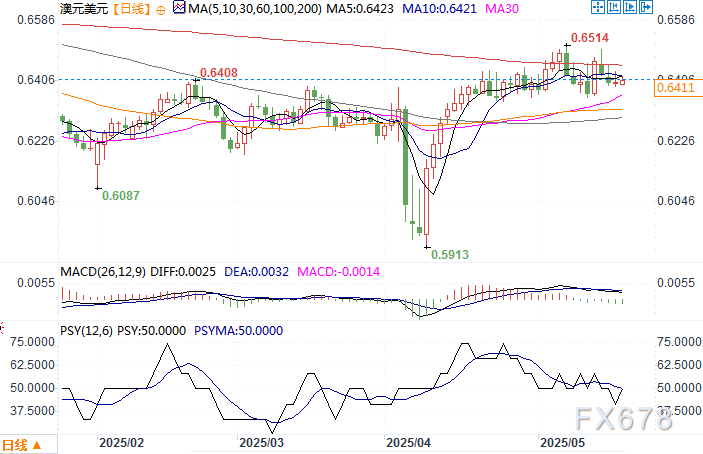Click the 【日线】 period label in title
703x454 pixels.
pos(131,9)
